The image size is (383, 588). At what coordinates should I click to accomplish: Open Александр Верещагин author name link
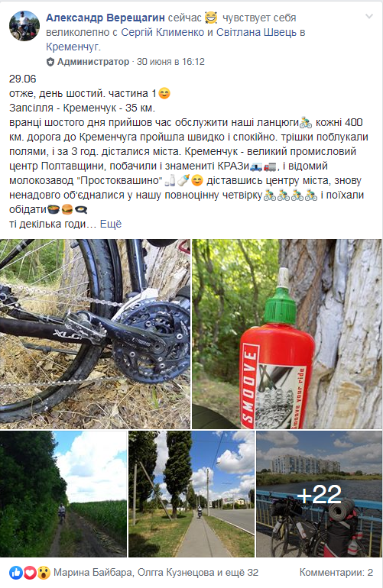coord(105,18)
